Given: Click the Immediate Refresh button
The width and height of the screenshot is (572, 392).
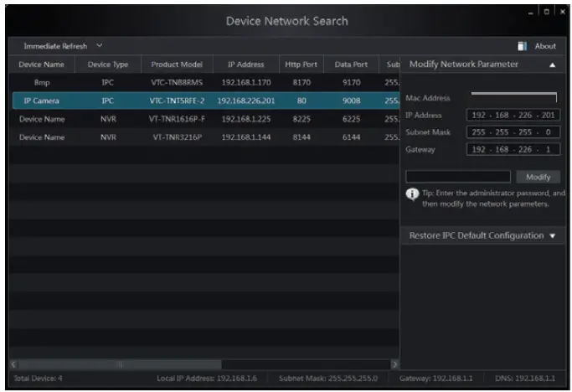Looking at the screenshot, I should (54, 45).
